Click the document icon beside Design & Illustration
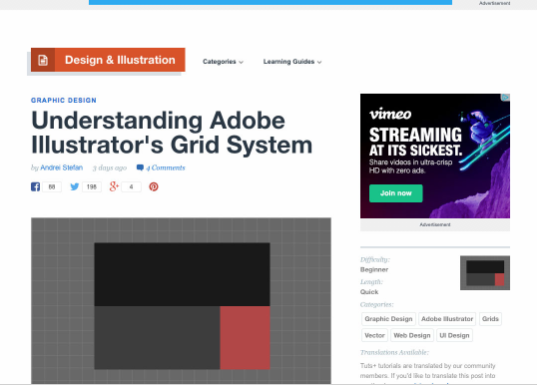The height and width of the screenshot is (385, 537). (x=43, y=60)
